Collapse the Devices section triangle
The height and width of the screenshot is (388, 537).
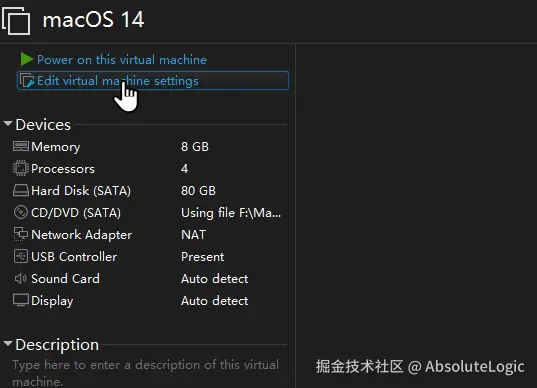(8, 124)
